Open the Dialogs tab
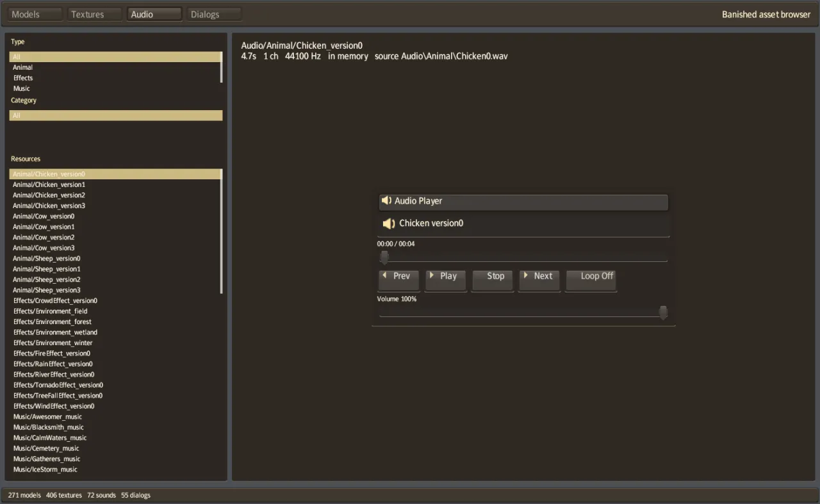The height and width of the screenshot is (504, 820). [x=214, y=14]
